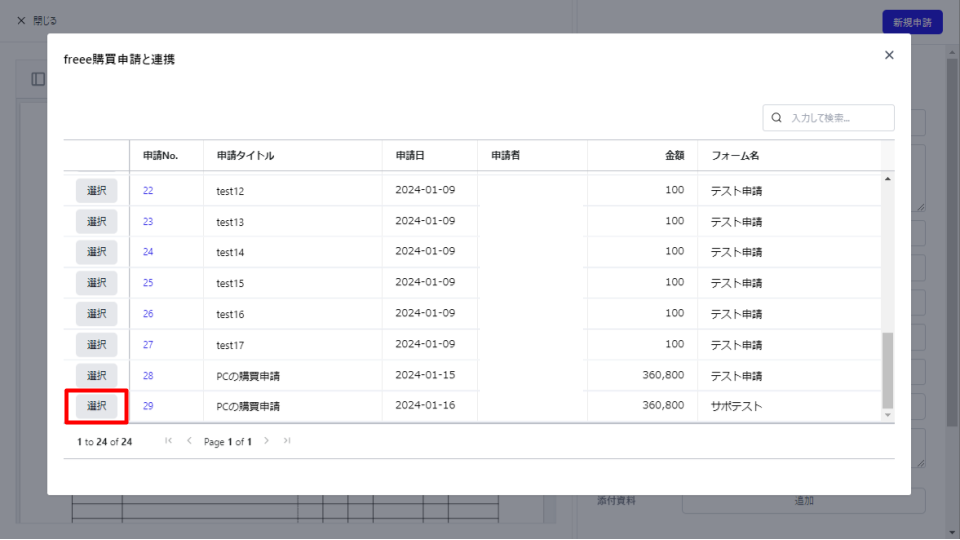Viewport: 960px width, 540px height.
Task: Click 選択 for request No. 25
Action: tap(97, 283)
